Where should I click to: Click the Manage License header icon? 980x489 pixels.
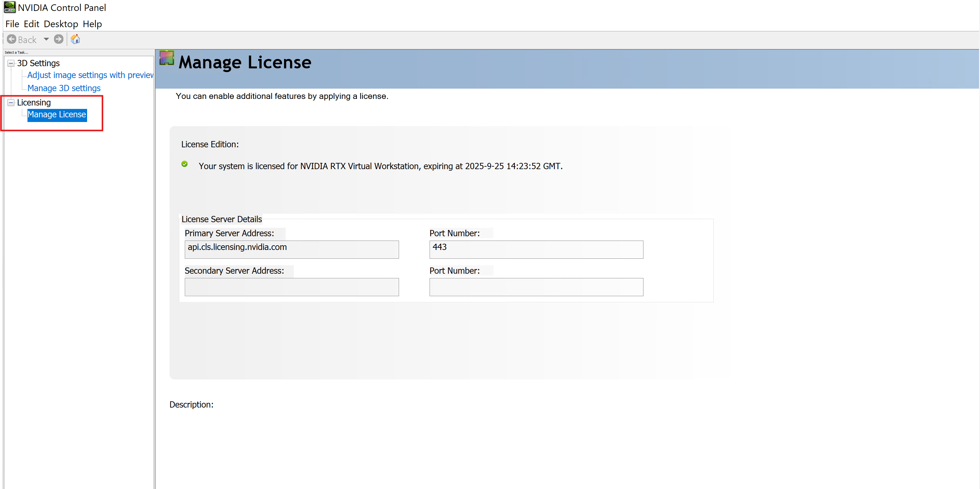[167, 58]
